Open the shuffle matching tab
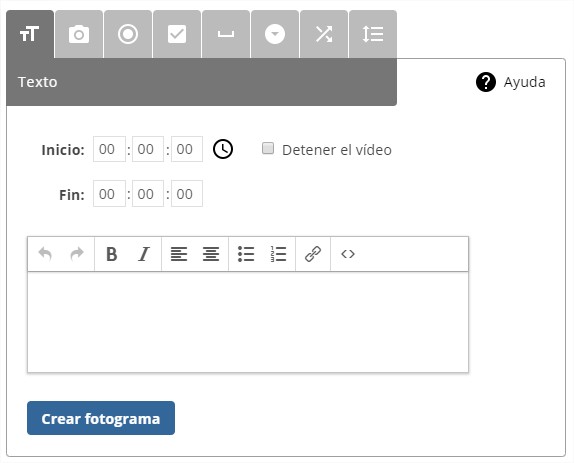 (324, 34)
